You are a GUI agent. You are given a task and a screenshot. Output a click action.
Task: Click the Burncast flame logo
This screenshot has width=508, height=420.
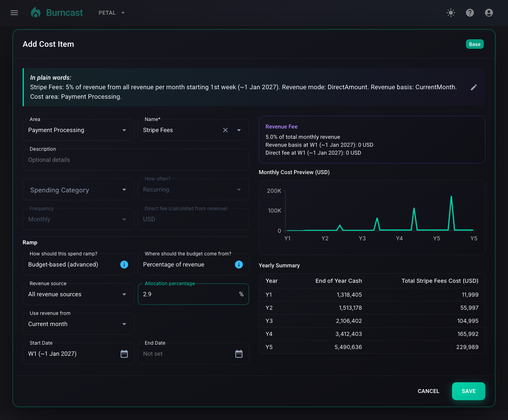tap(36, 13)
